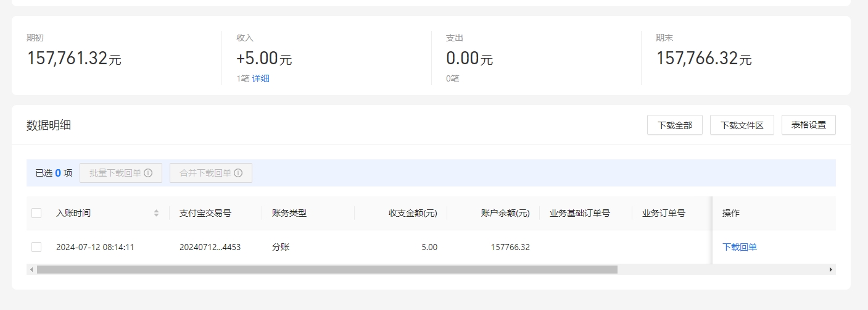Click the 账务类型 column header

(x=289, y=213)
